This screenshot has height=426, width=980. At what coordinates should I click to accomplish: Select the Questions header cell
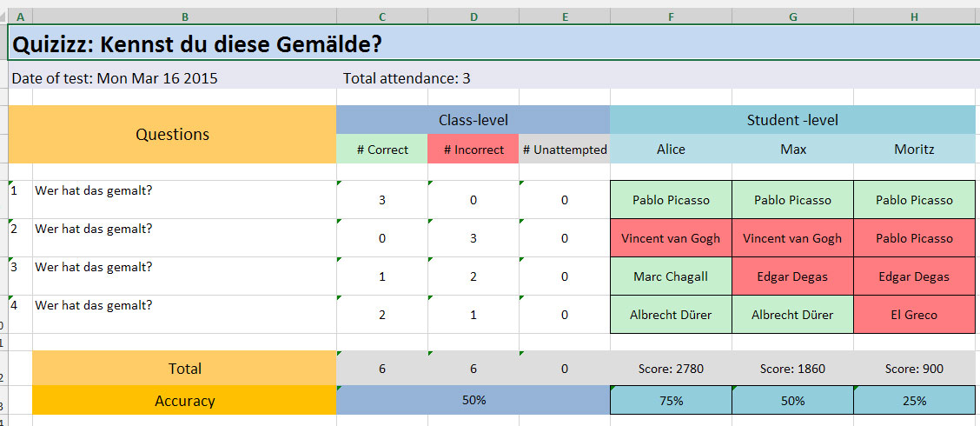click(x=173, y=135)
